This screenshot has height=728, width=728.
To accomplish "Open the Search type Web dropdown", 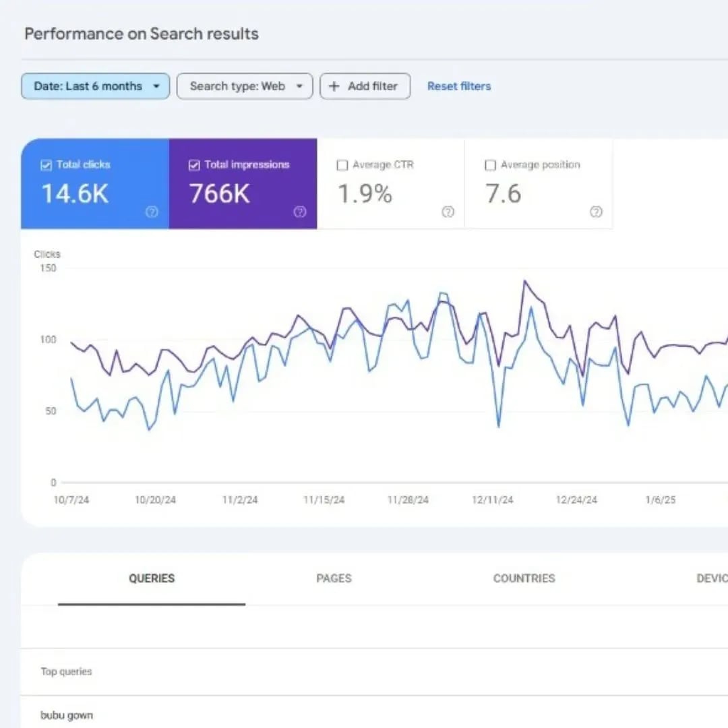I will click(x=244, y=86).
